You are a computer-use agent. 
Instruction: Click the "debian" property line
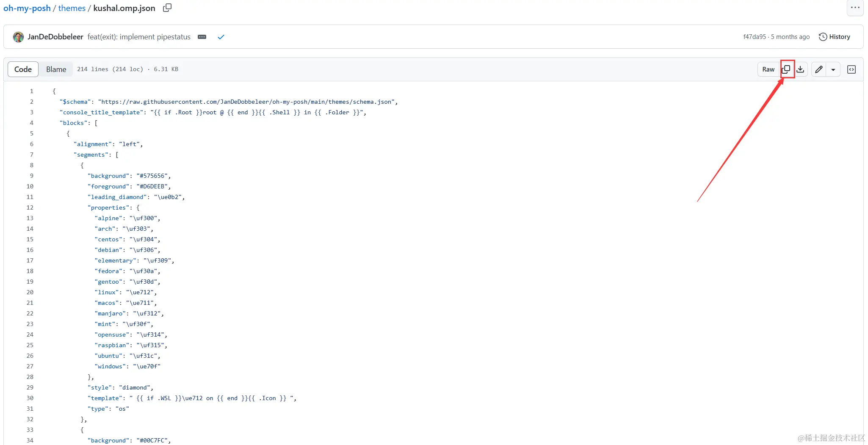pyautogui.click(x=127, y=250)
